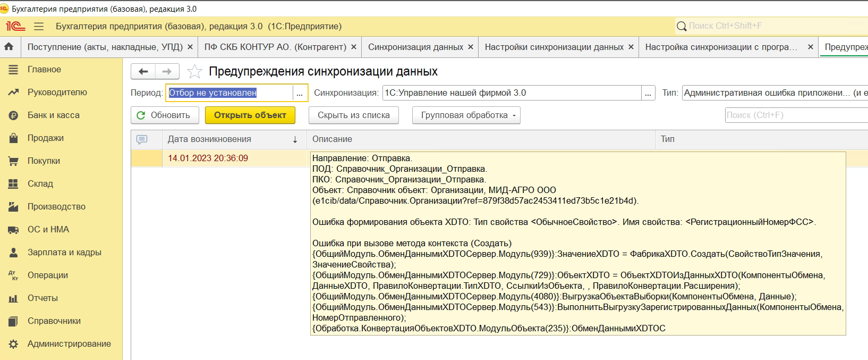Image resolution: width=868 pixels, height=360 pixels.
Task: Open period selection ellipsis button
Action: (300, 93)
